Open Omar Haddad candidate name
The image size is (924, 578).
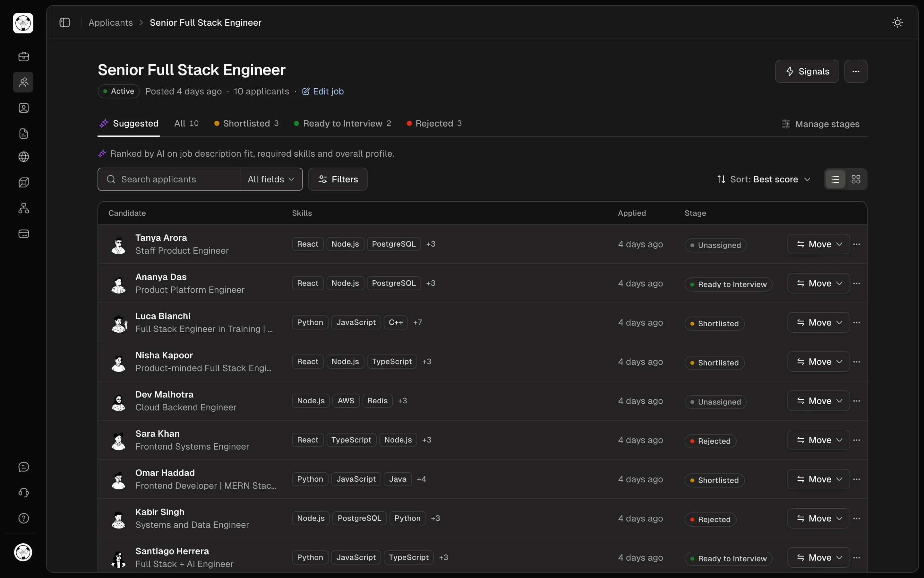[165, 473]
